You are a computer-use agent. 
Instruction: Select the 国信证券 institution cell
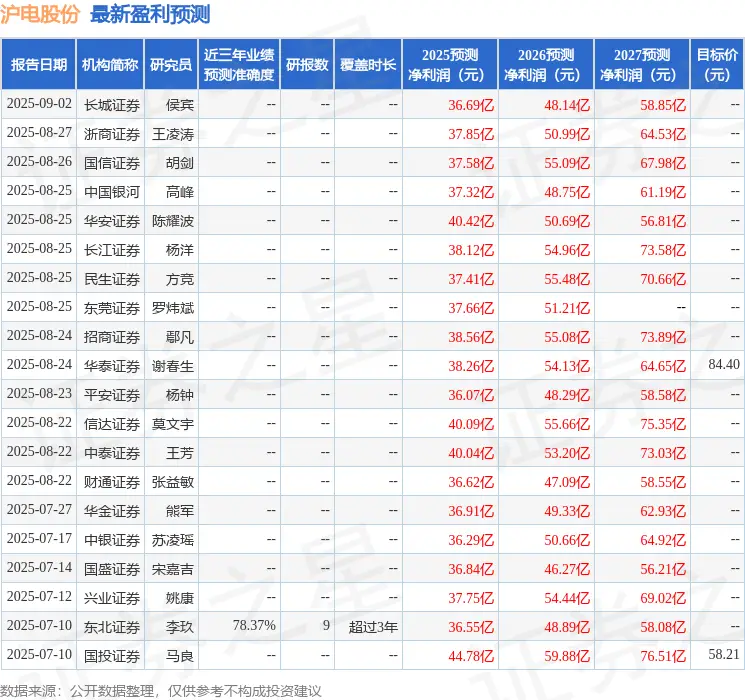click(112, 163)
